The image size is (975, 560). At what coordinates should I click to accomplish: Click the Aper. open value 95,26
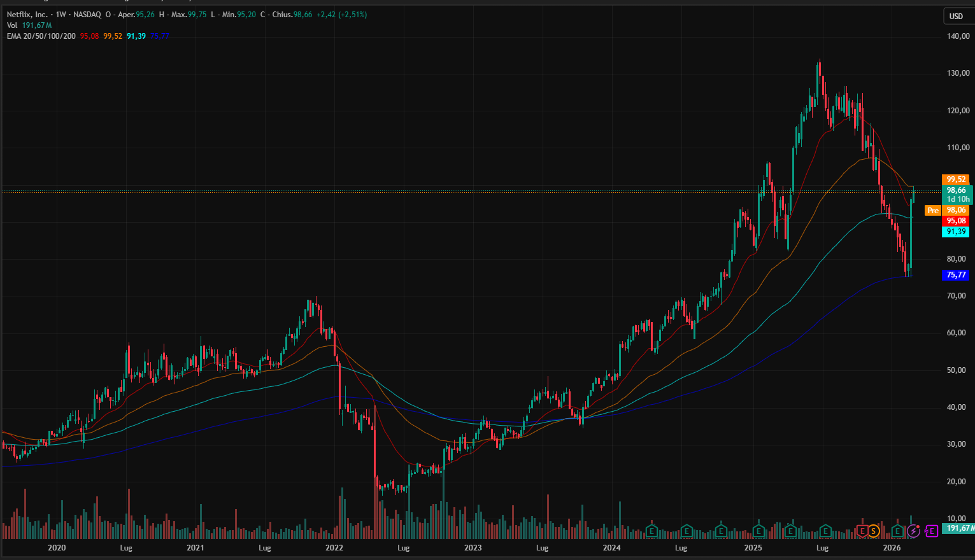coord(145,15)
